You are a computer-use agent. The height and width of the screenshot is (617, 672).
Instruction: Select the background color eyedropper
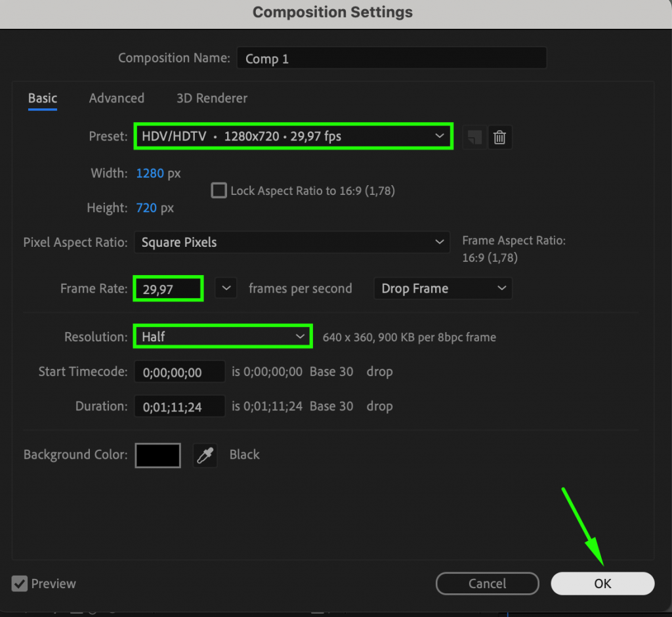coord(205,455)
